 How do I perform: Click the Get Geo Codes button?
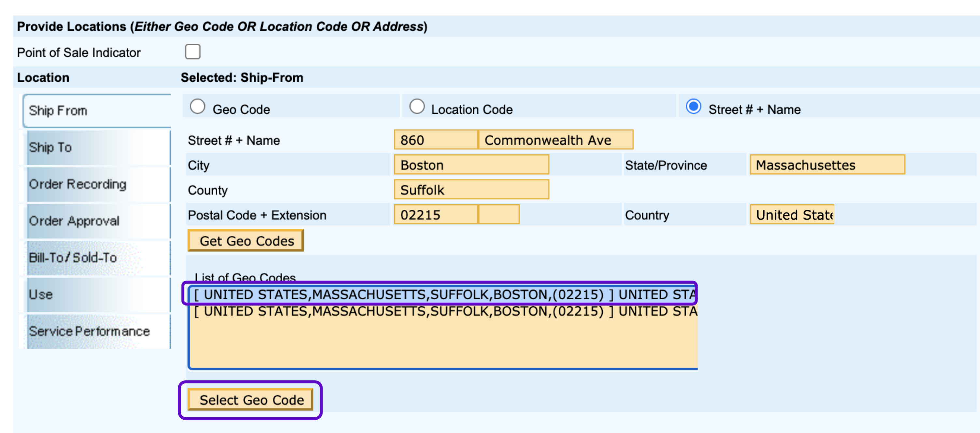click(x=246, y=241)
